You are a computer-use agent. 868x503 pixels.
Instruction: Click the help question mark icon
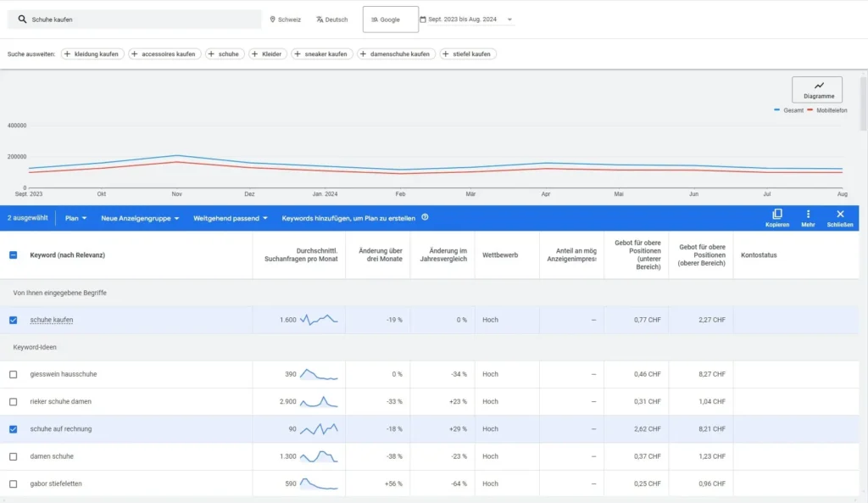point(425,217)
